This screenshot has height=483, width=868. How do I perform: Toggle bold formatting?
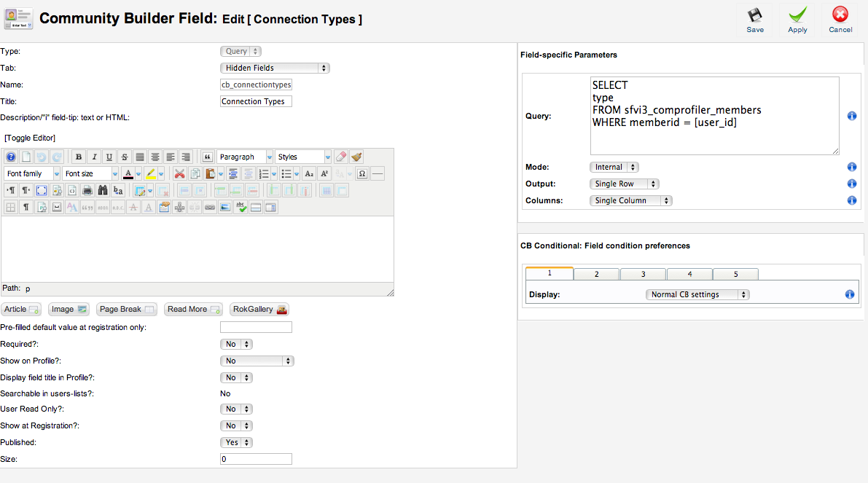pyautogui.click(x=79, y=157)
